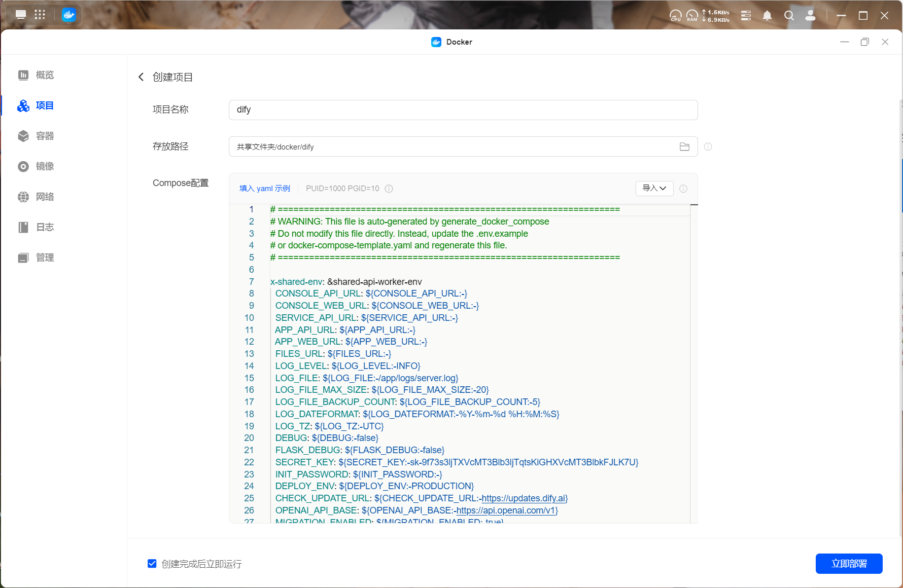
Task: Show info about 存放路径
Action: pos(708,146)
